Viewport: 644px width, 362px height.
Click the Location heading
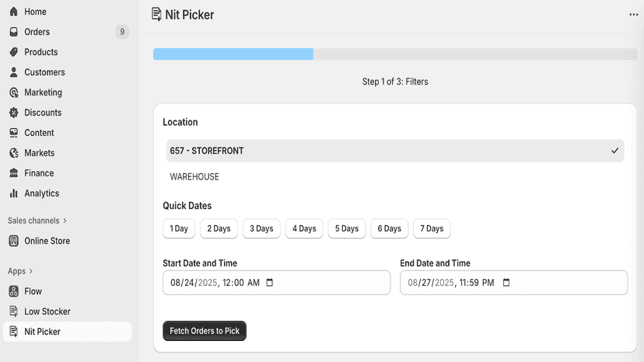point(180,122)
